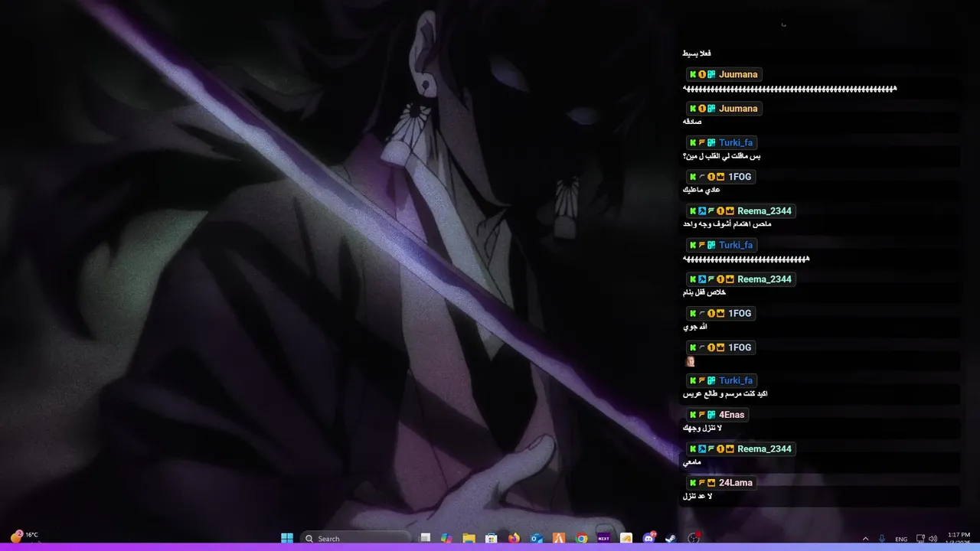
Task: Open Outlook from the taskbar
Action: coord(537,538)
